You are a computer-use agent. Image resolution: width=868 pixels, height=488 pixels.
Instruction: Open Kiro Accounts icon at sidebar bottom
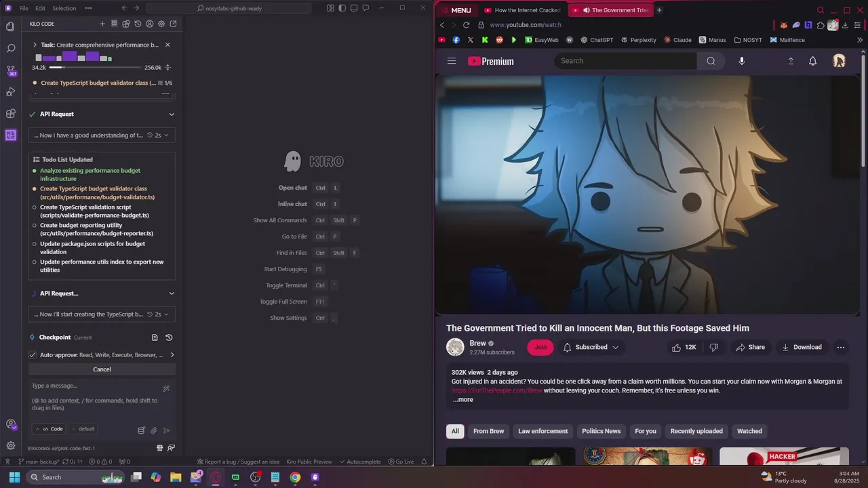click(10, 424)
